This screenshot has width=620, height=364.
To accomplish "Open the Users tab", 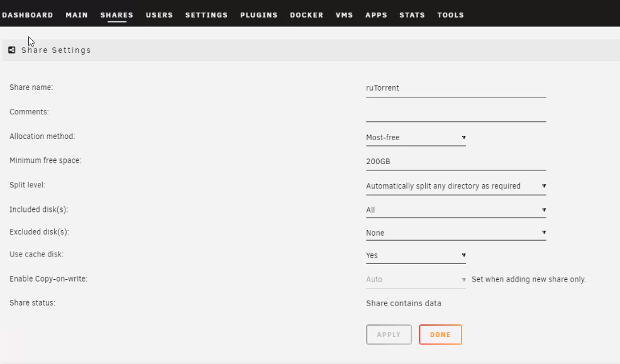I will (x=159, y=15).
